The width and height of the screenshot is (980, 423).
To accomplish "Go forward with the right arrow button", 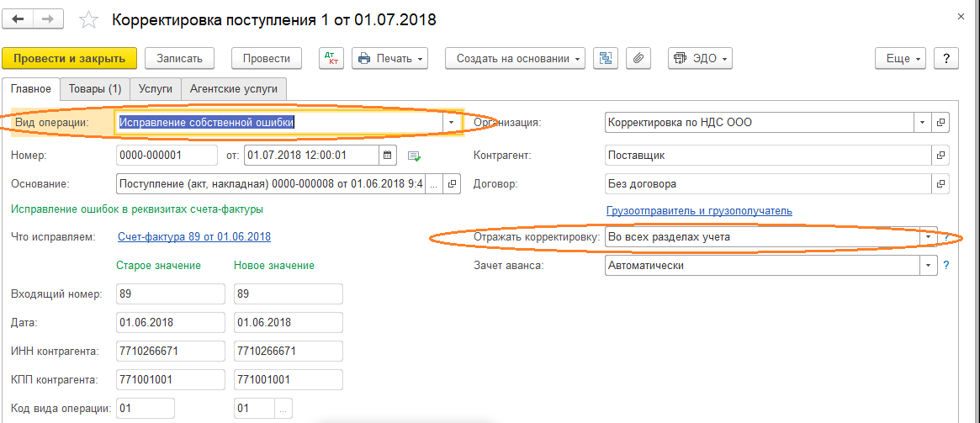I will pos(47,19).
